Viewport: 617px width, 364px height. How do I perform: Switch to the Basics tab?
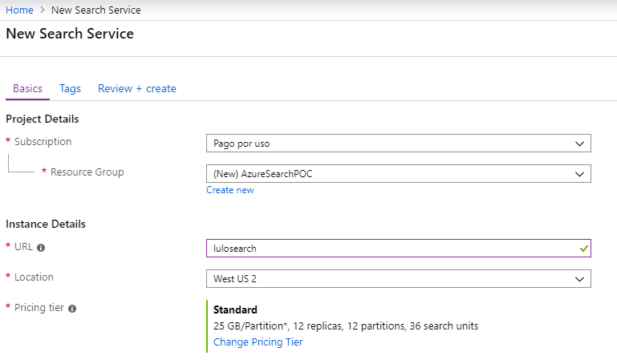coord(27,88)
